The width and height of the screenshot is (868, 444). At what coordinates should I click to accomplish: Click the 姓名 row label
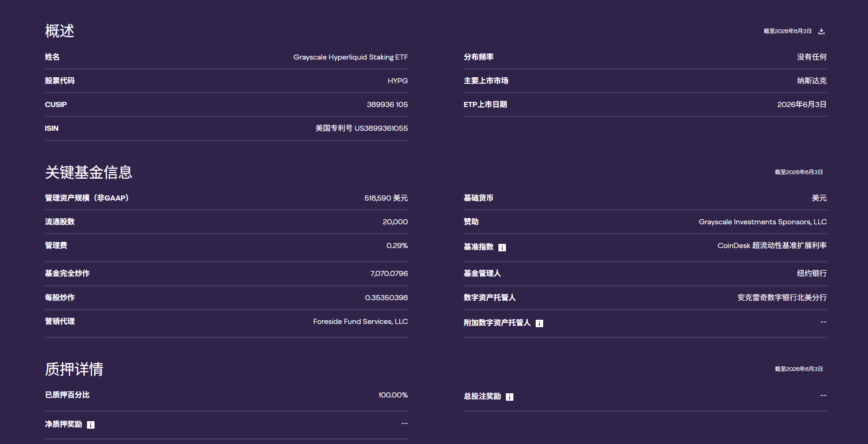52,57
